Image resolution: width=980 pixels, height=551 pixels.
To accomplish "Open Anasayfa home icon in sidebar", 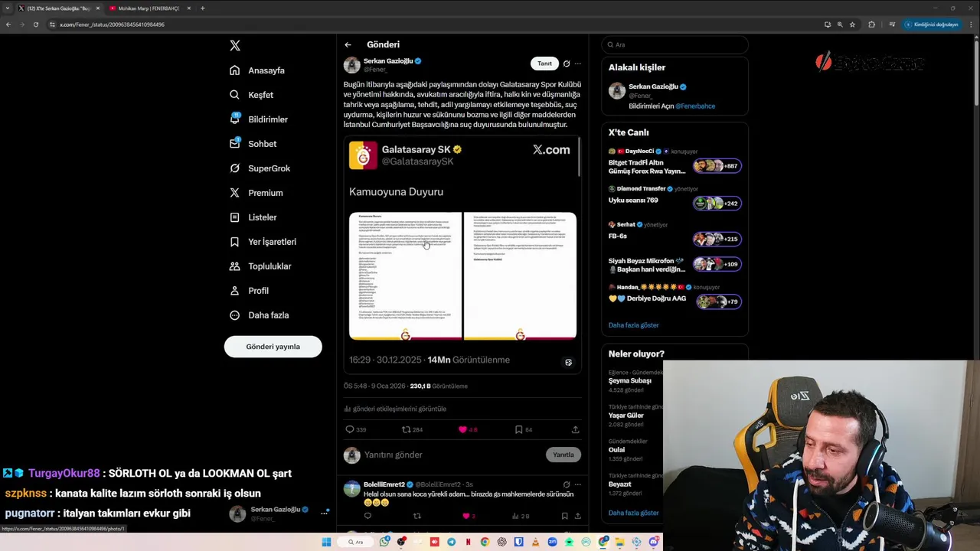I will click(235, 70).
